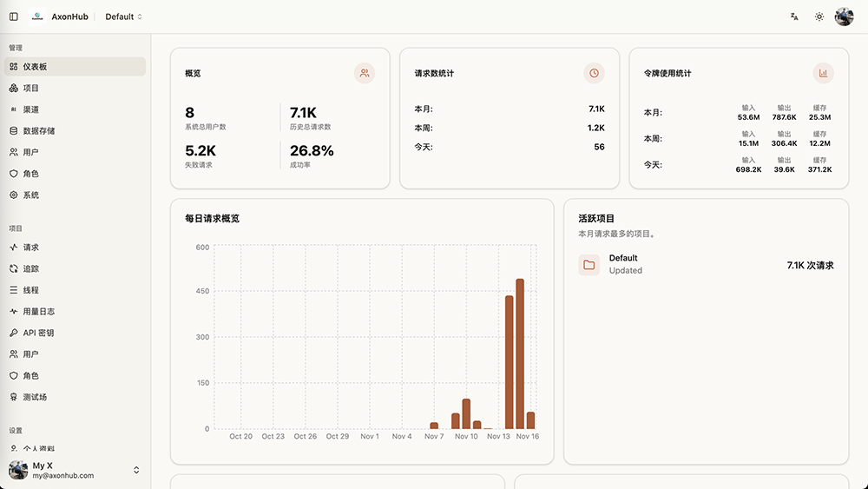The image size is (868, 489).
Task: Go to 渠道 channels page
Action: (x=30, y=109)
